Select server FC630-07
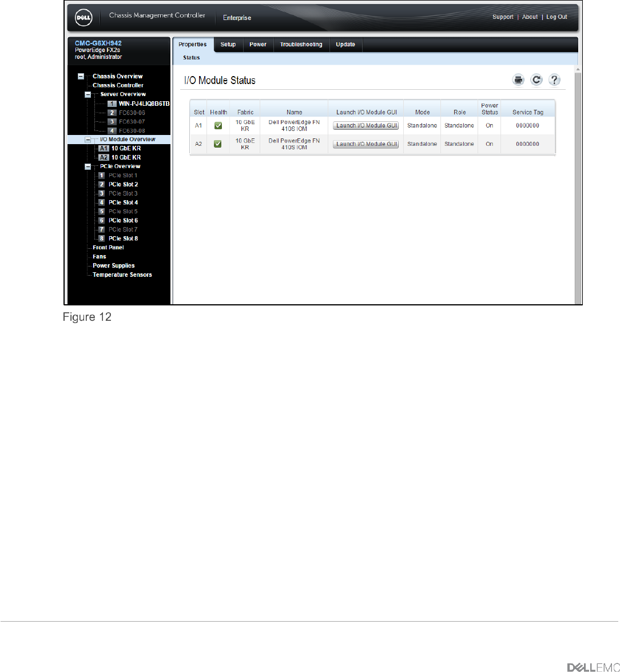 pos(132,122)
